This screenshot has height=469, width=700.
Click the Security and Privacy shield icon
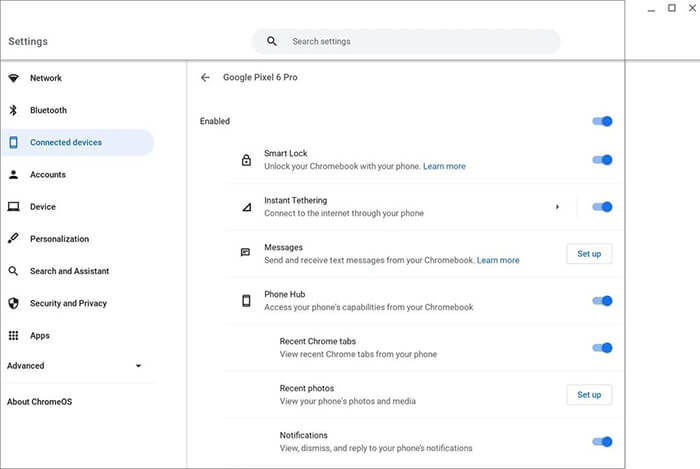click(13, 303)
